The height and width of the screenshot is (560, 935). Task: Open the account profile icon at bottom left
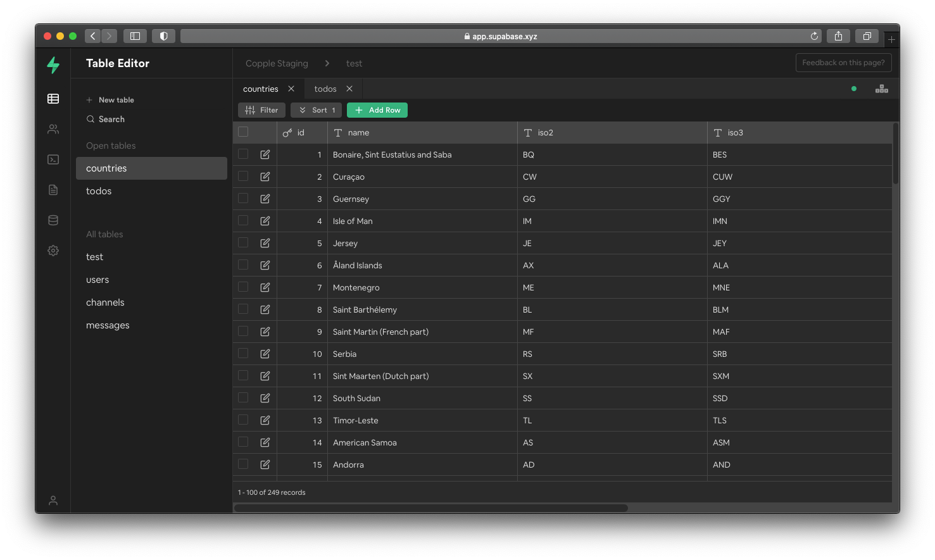(53, 501)
